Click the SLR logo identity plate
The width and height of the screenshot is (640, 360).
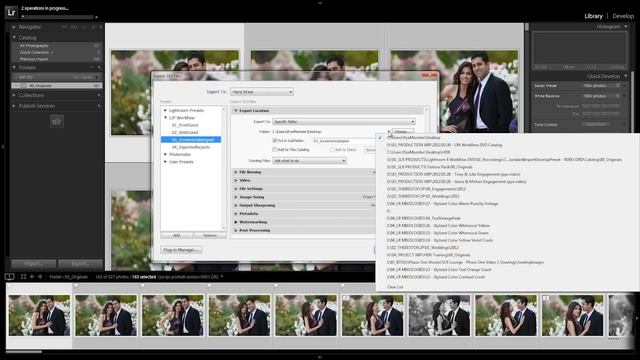pos(57,121)
